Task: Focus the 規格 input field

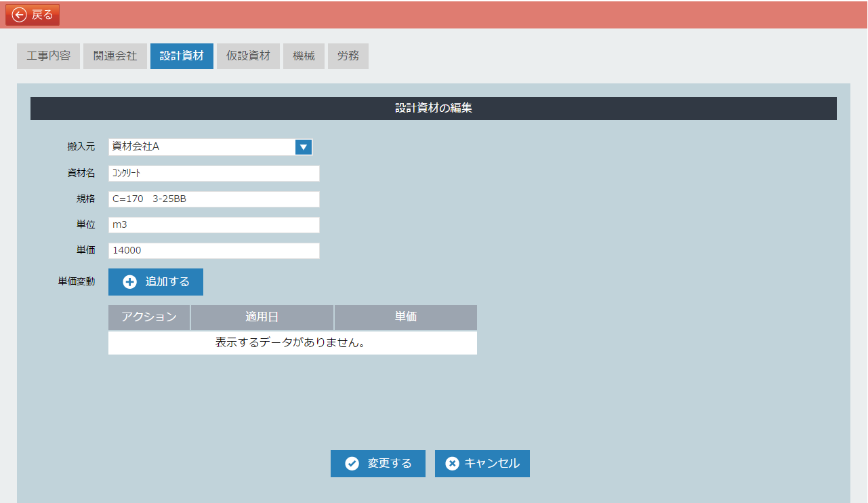Action: tap(213, 199)
